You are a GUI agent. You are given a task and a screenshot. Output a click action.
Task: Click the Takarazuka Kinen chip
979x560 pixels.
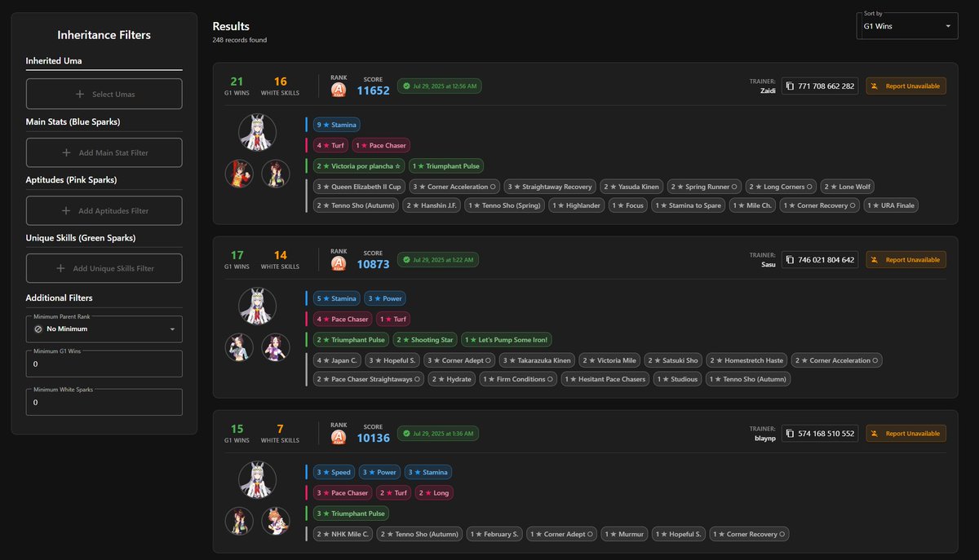pyautogui.click(x=536, y=360)
